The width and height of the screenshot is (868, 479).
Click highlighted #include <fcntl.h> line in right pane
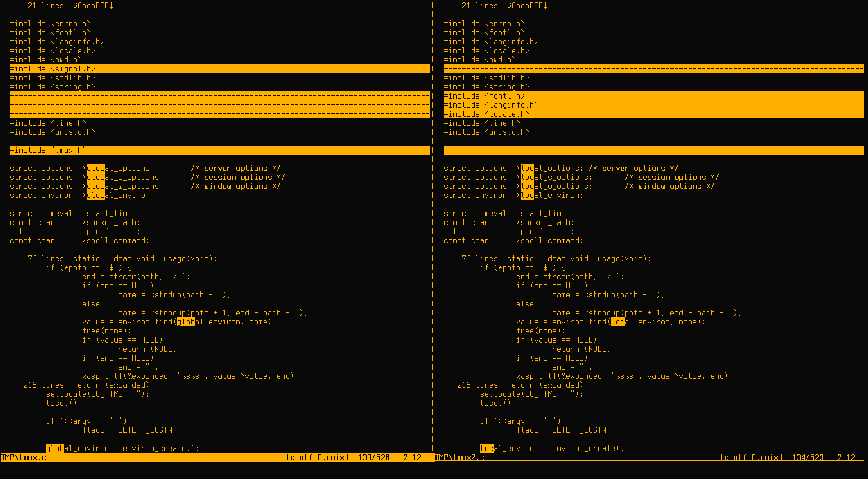click(654, 96)
